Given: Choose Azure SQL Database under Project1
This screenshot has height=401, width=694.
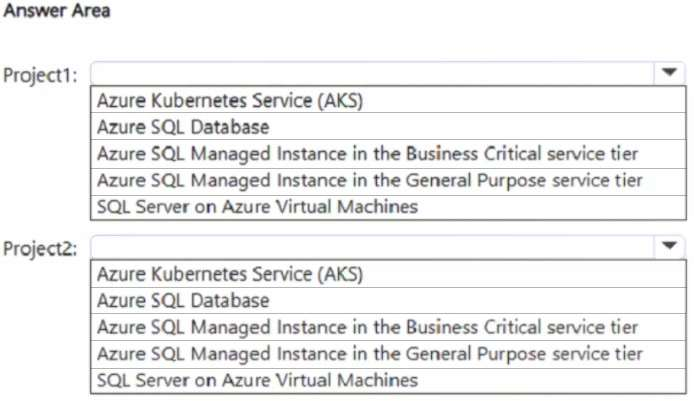Looking at the screenshot, I should pyautogui.click(x=183, y=127).
